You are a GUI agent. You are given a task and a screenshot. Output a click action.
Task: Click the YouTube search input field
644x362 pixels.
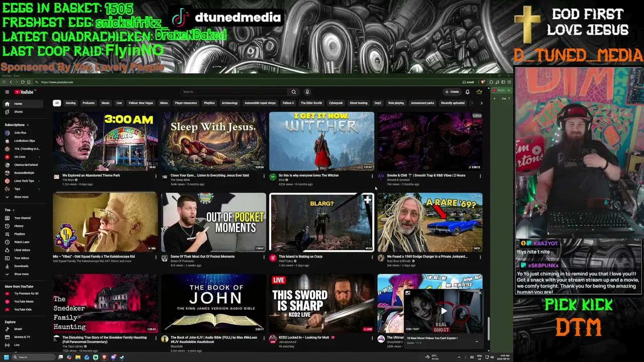click(234, 92)
